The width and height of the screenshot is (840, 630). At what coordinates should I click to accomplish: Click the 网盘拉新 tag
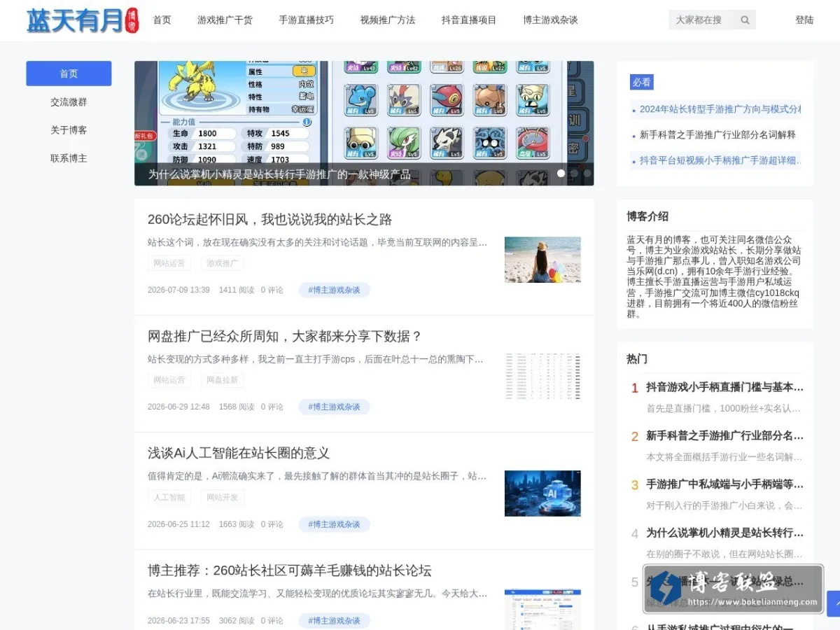(223, 380)
